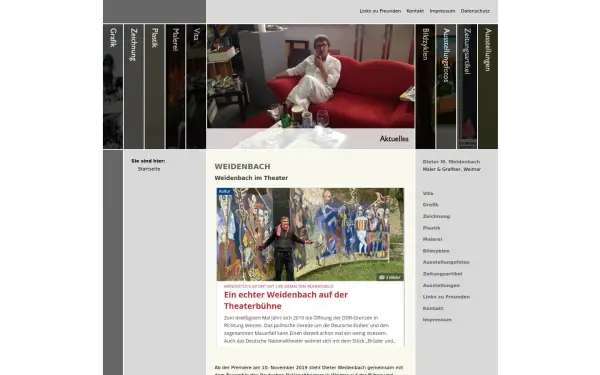
Task: Open the Ausstellungen vertical banner tab
Action: point(488,86)
